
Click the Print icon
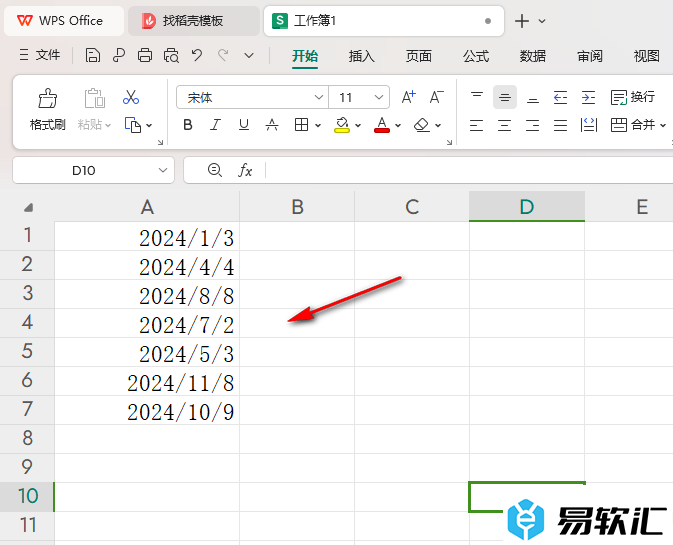(x=145, y=55)
